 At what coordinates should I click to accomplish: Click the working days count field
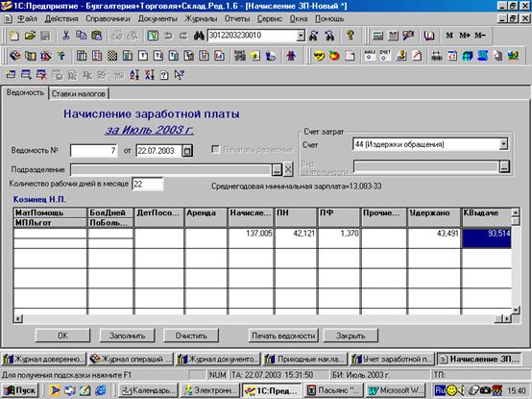148,184
